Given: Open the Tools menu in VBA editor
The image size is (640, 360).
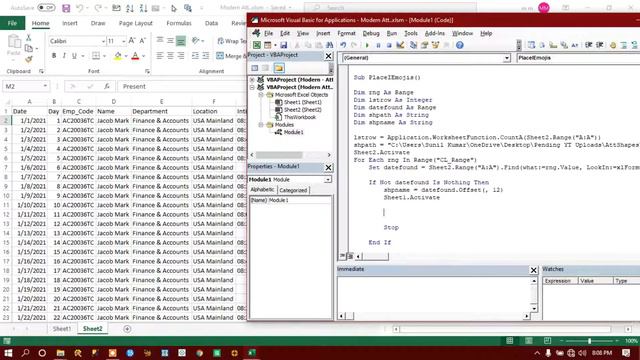Looking at the screenshot, I should [x=411, y=33].
